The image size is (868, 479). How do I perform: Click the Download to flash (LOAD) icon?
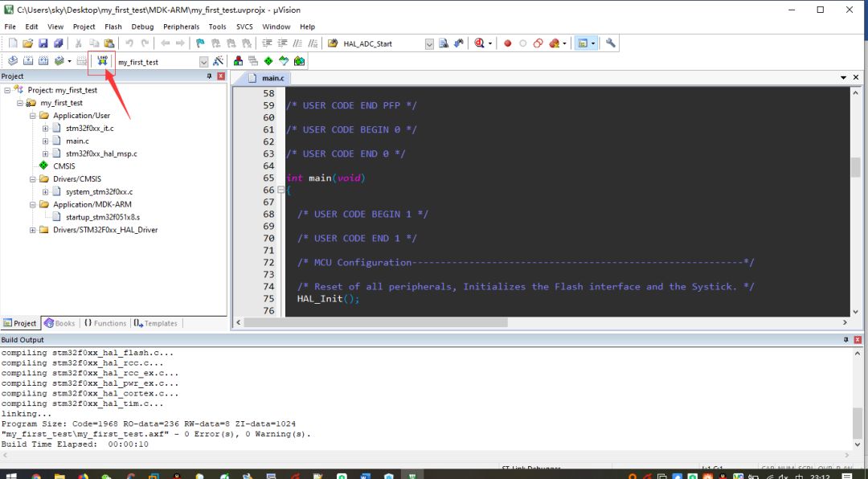(102, 61)
